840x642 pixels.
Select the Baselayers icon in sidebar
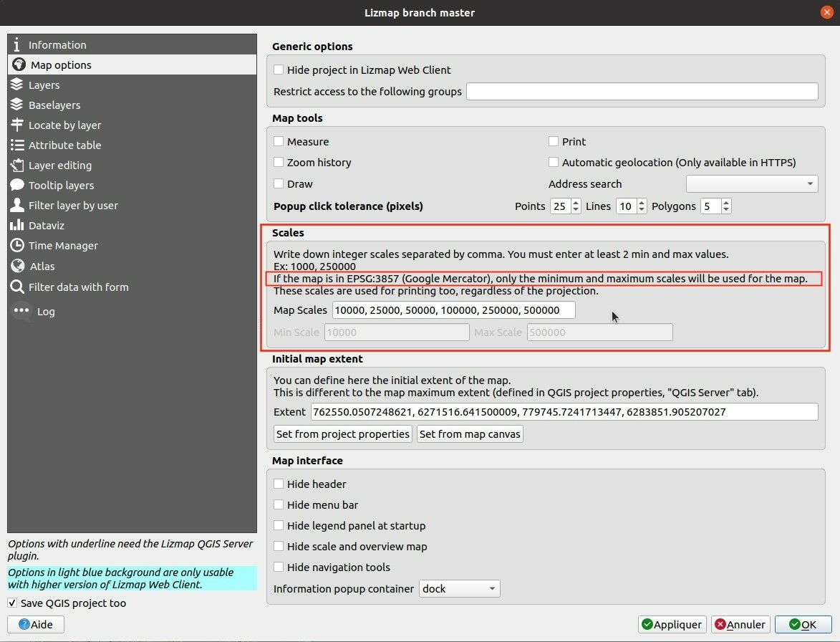coord(17,105)
